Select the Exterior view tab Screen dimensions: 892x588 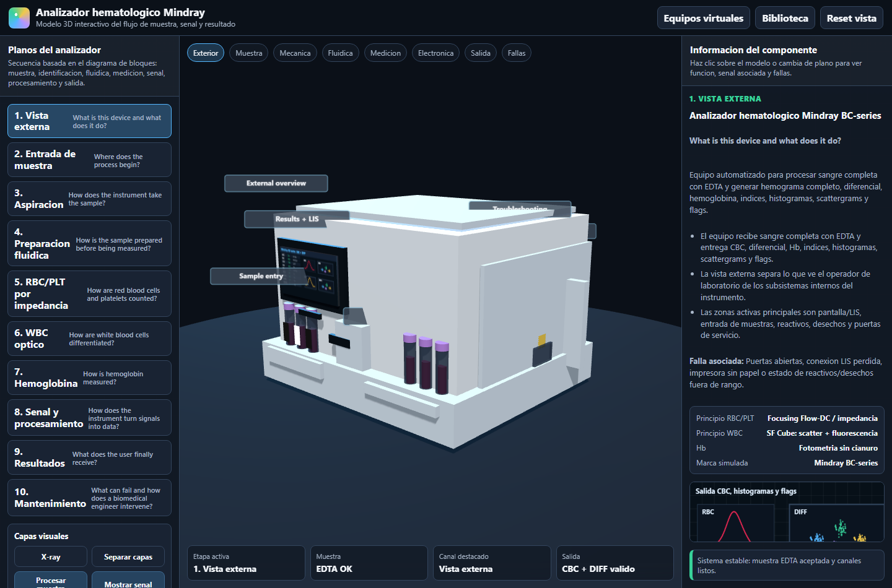pos(206,53)
